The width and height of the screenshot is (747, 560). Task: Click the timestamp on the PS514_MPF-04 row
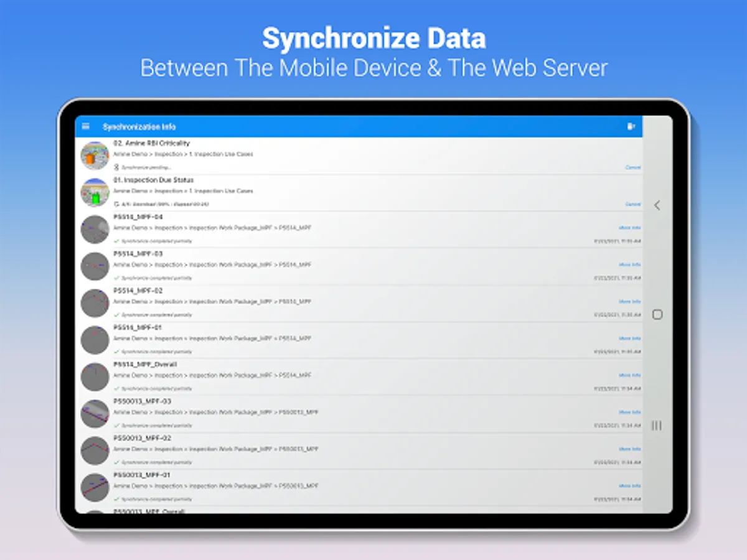coord(617,241)
